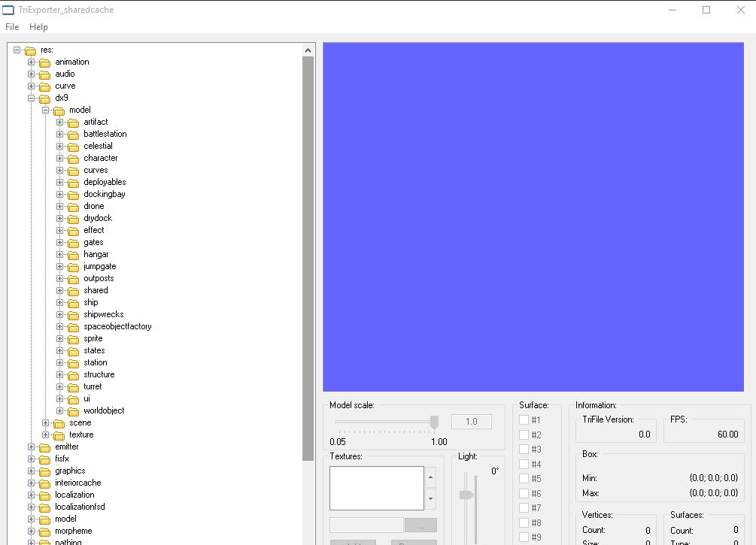
Task: Enable Surface #2 checkbox
Action: pos(524,434)
